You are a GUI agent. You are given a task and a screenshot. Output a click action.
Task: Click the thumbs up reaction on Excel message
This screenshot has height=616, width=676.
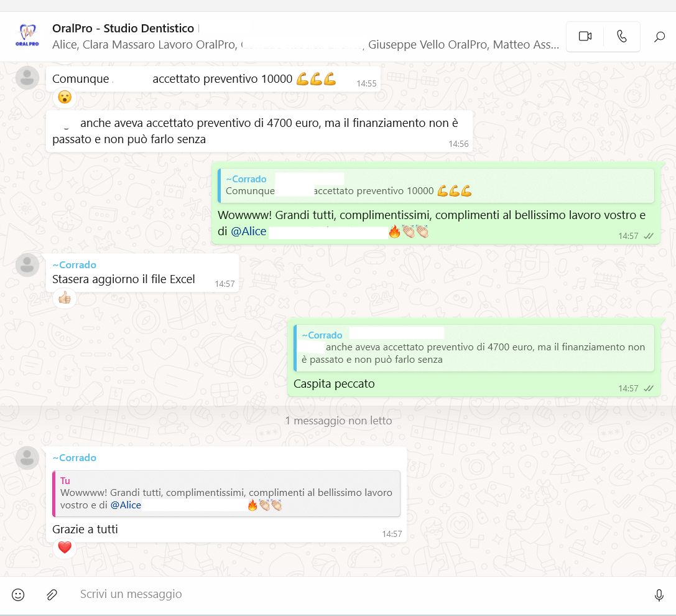(x=65, y=298)
